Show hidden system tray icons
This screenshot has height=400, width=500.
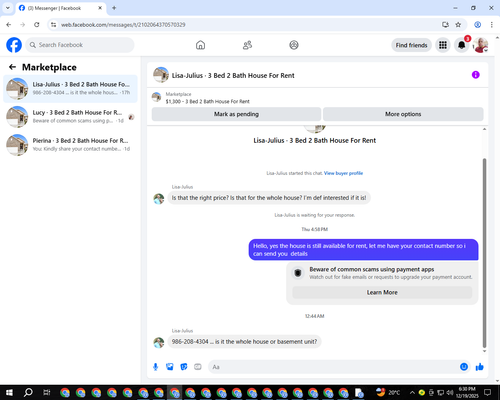point(412,392)
